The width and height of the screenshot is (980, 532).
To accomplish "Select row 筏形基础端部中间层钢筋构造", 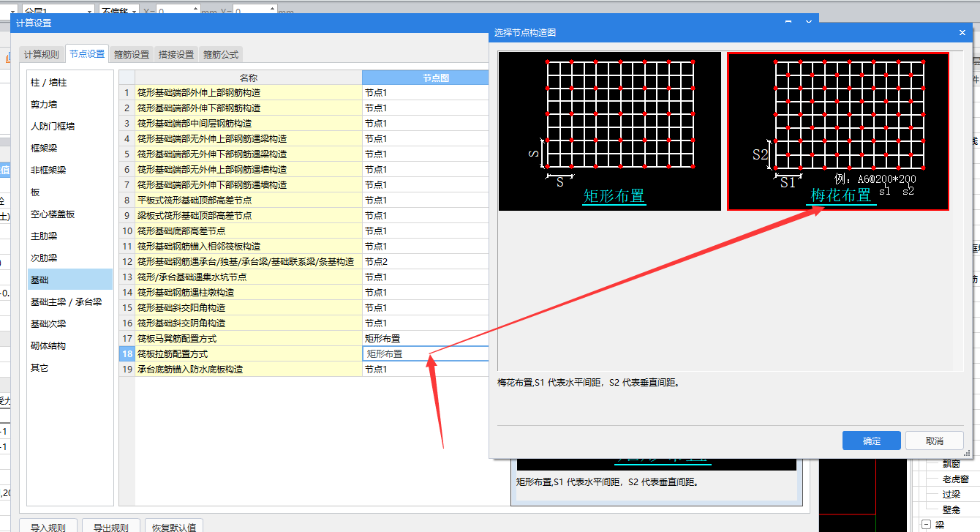I will click(x=249, y=124).
